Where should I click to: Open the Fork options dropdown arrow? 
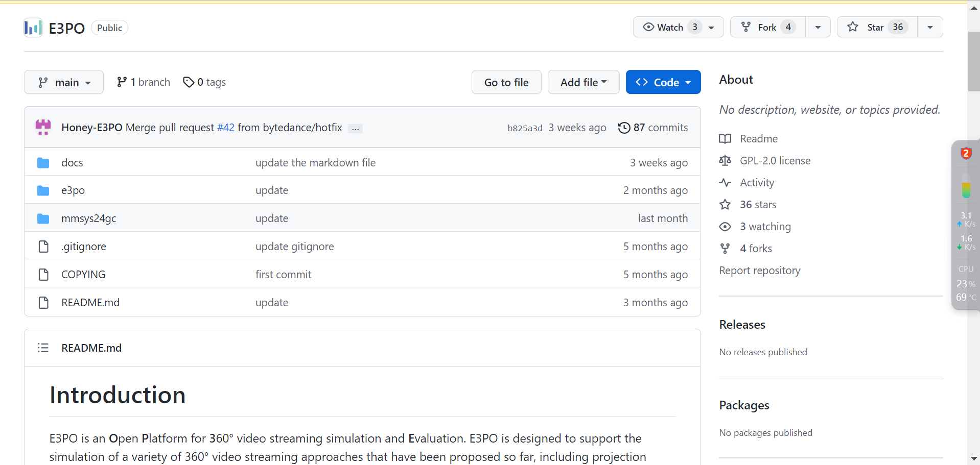(818, 27)
